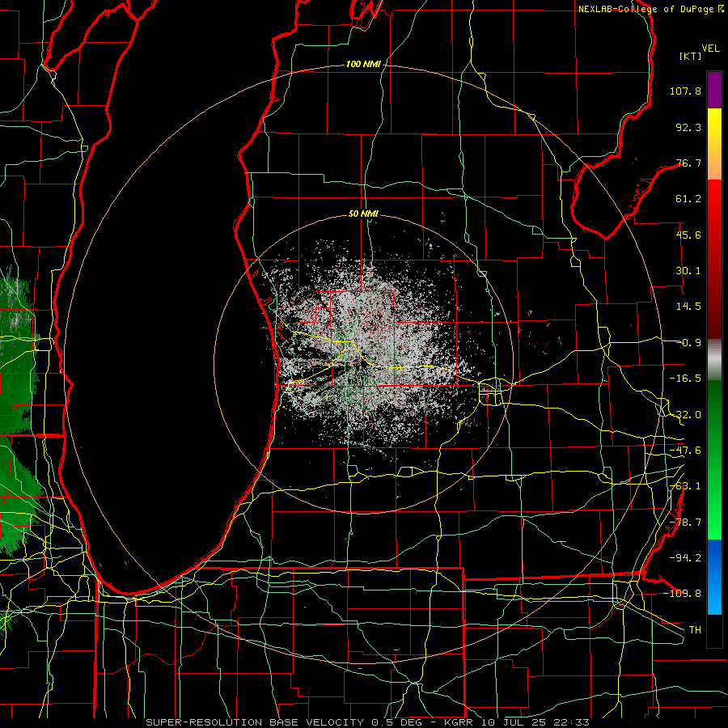Select the 100 NMI range ring label
The image size is (728, 728).
[363, 64]
